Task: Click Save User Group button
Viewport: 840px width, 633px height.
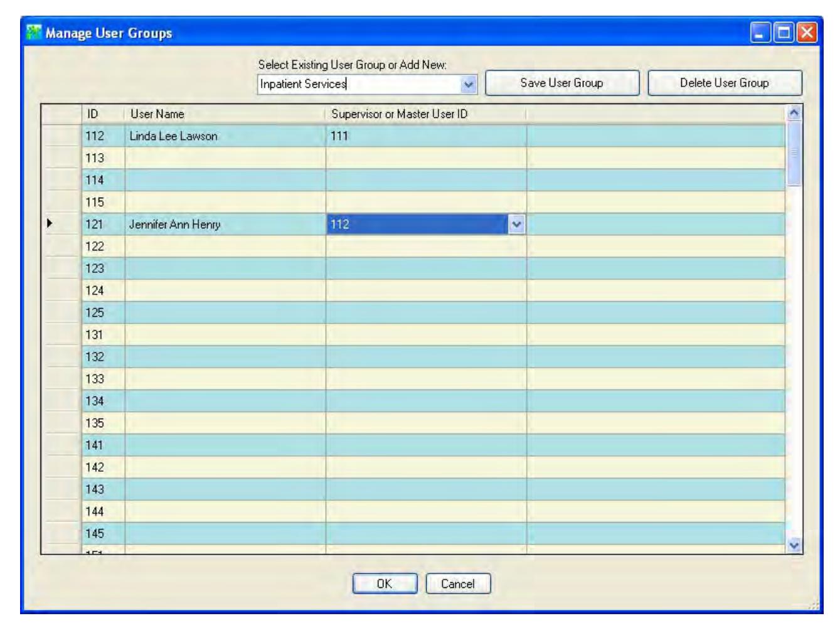Action: click(x=562, y=83)
